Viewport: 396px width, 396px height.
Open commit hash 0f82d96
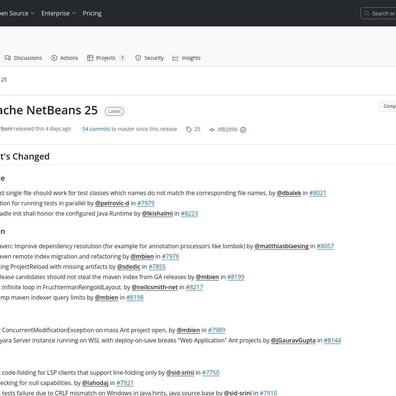pyautogui.click(x=227, y=129)
